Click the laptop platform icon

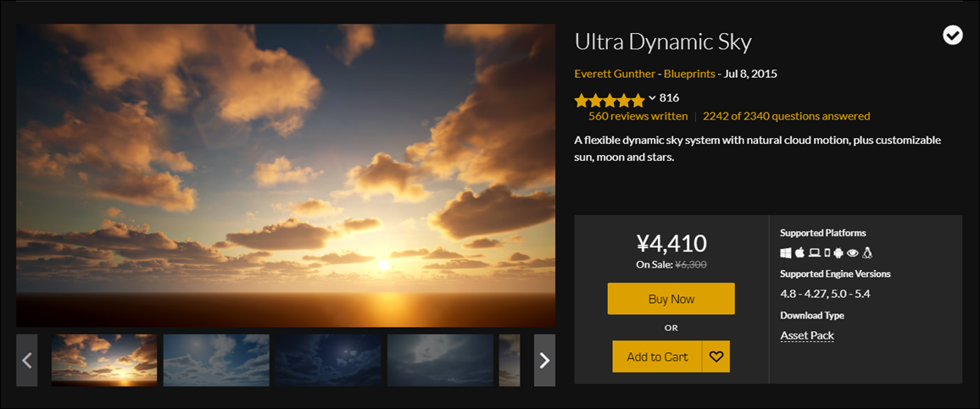815,253
